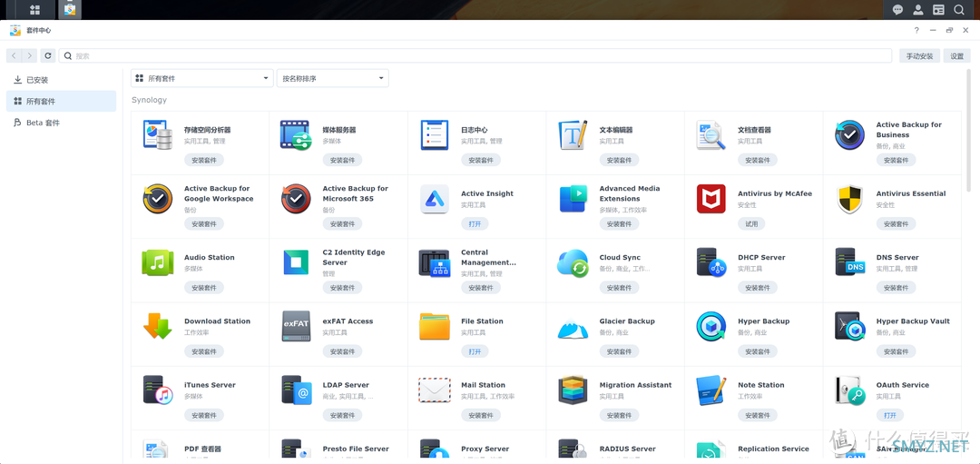The image size is (980, 464).
Task: Click the exFAT Access icon
Action: 296,326
